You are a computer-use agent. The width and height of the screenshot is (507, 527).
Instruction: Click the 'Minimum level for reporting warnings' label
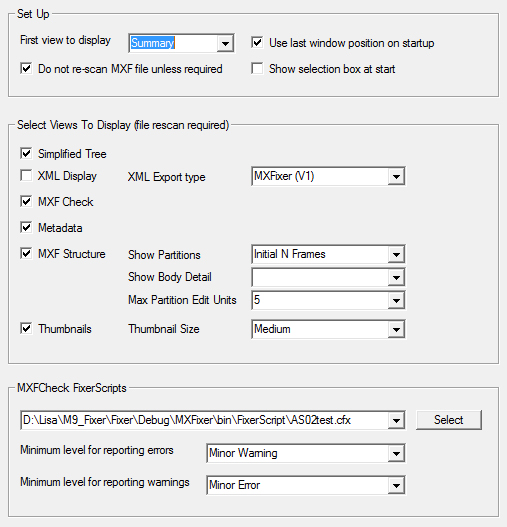(105, 482)
